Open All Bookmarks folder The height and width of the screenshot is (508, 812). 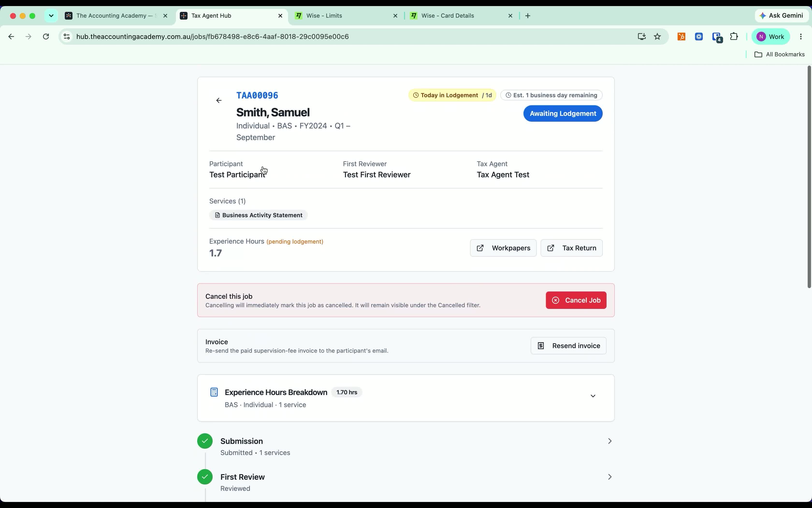coord(779,54)
